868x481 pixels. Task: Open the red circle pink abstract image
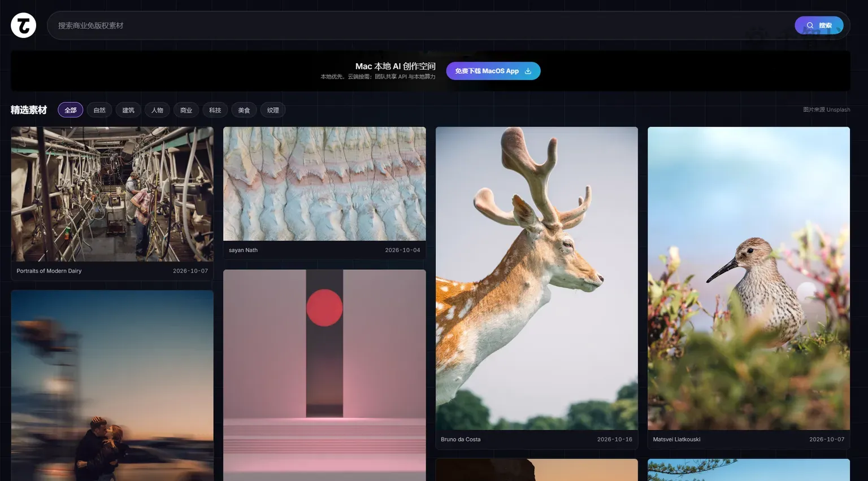tap(324, 375)
